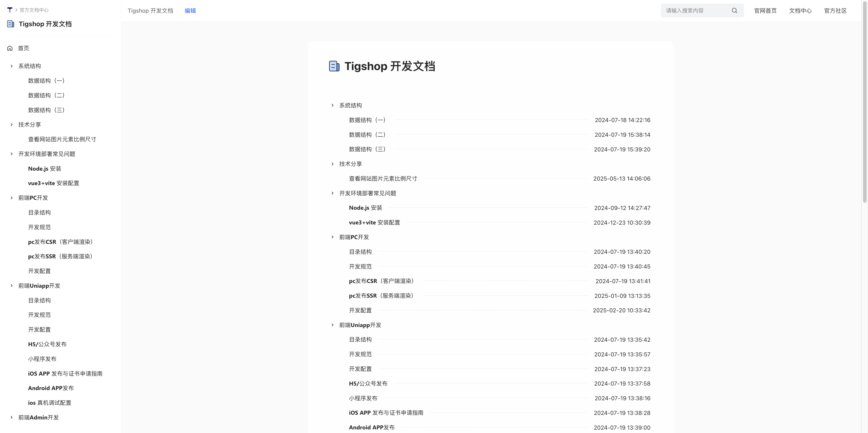Open iOS APP 发布与证书申请指南 in the sidebar
Viewport: 868px width, 433px height.
(x=65, y=374)
